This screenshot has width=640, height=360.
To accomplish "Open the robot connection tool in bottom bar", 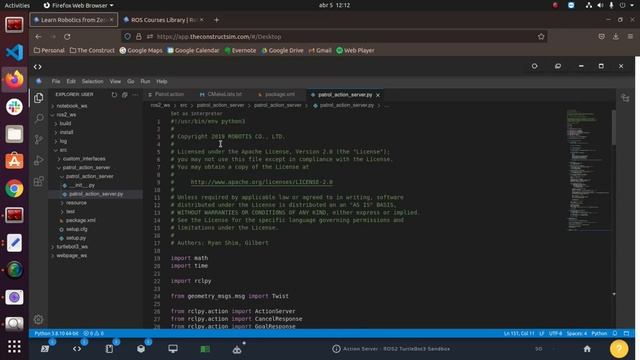I will click(237, 349).
